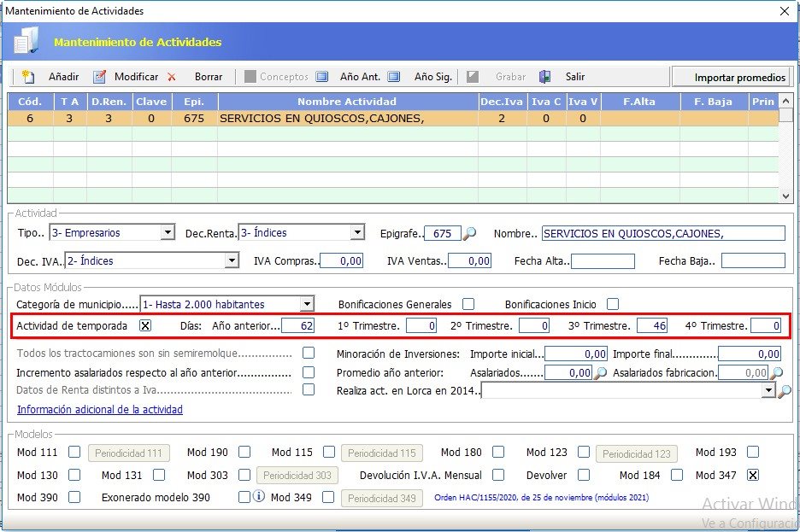
Task: Click info icon beside Exonerado modelo 390
Action: (259, 497)
